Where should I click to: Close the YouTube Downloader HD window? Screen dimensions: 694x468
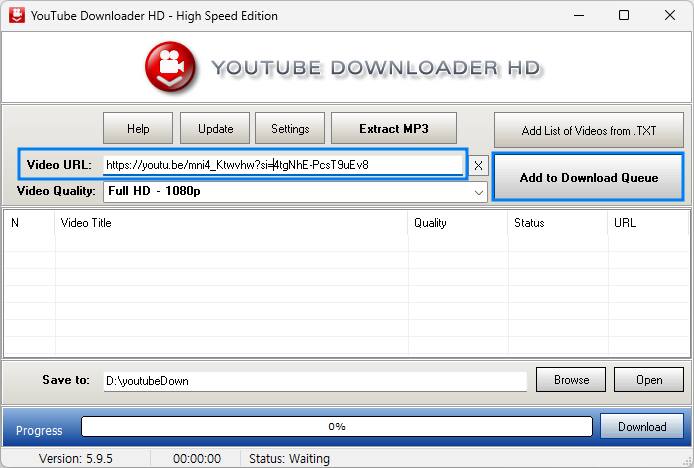click(670, 15)
